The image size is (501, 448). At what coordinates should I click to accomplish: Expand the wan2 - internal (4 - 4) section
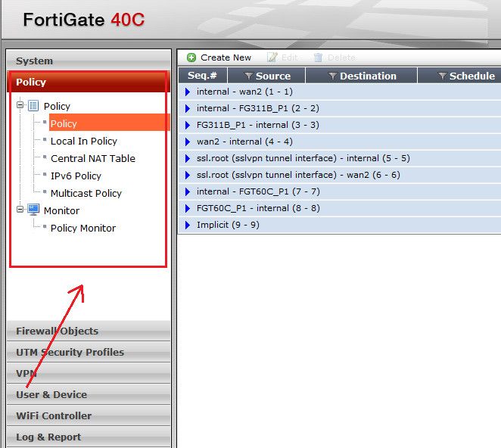coord(188,142)
